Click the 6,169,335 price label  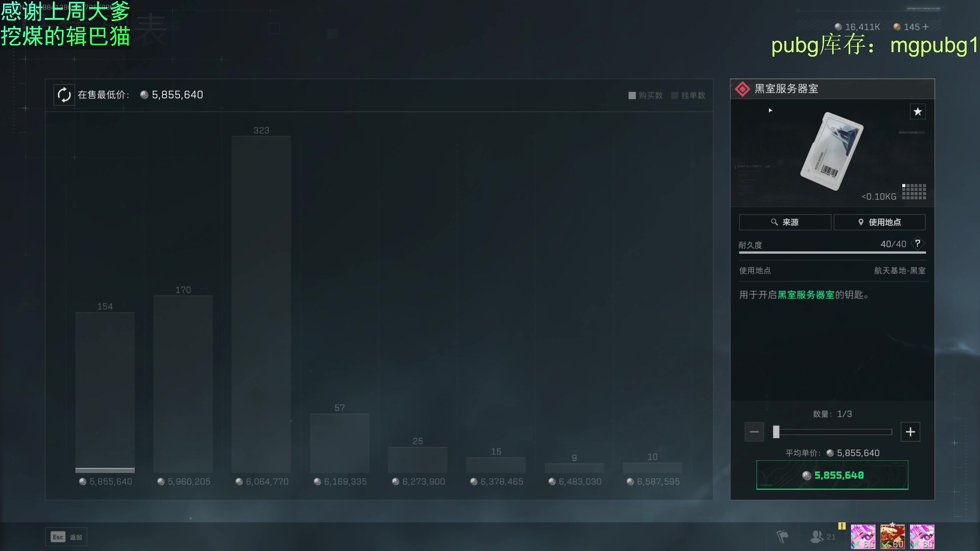[x=340, y=482]
